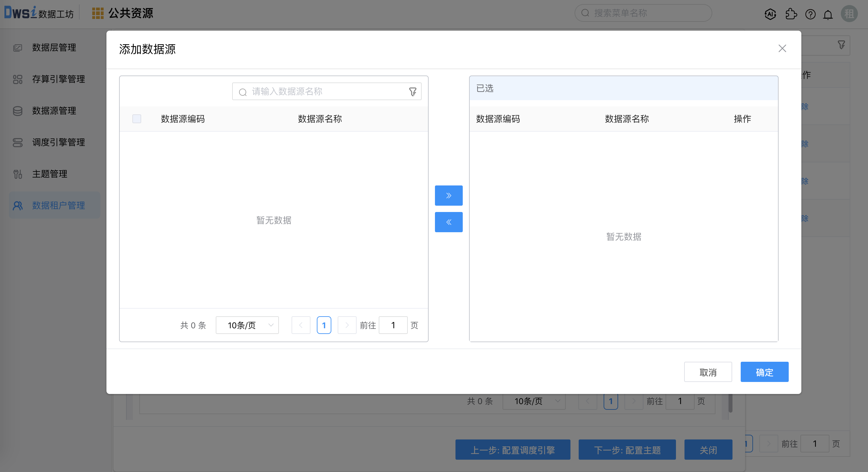
Task: Select 数据层管理 in the sidebar menu
Action: click(54, 47)
